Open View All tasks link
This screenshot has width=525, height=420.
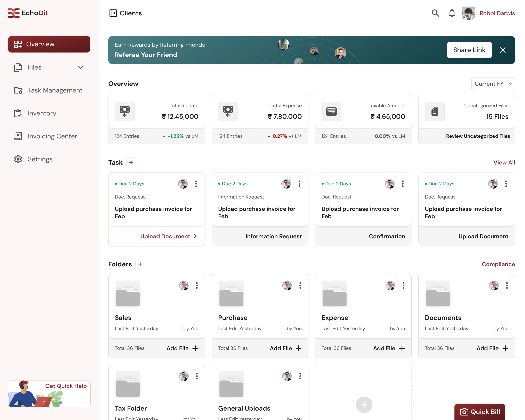point(504,162)
